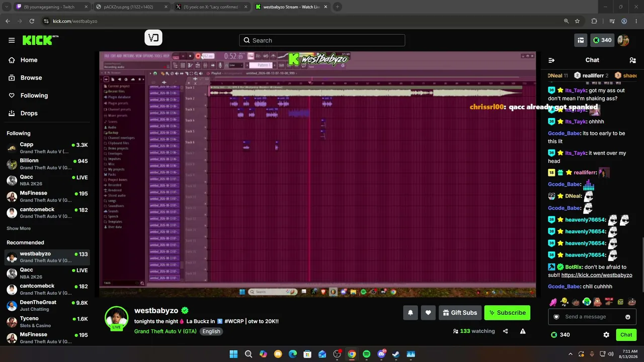Open chat settings gear
The width and height of the screenshot is (644, 362).
pyautogui.click(x=606, y=335)
